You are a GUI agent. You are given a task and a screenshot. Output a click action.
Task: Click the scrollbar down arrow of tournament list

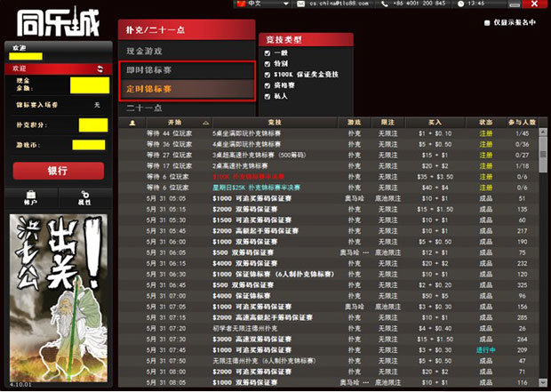(x=543, y=382)
